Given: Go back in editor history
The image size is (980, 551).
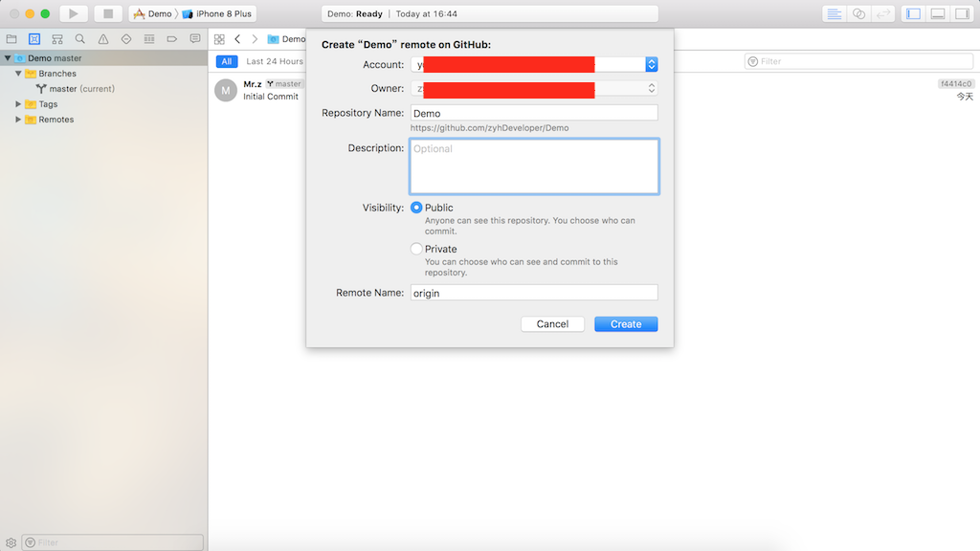Looking at the screenshot, I should (237, 39).
